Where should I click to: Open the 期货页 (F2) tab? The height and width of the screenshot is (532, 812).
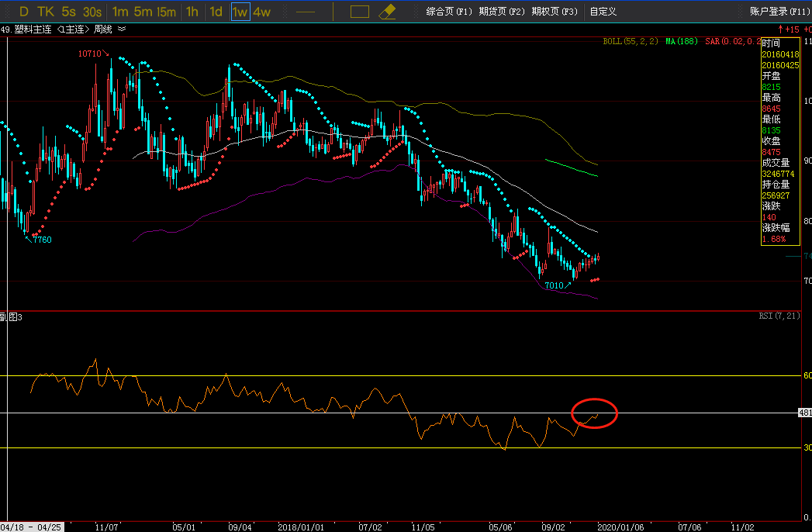[x=502, y=12]
